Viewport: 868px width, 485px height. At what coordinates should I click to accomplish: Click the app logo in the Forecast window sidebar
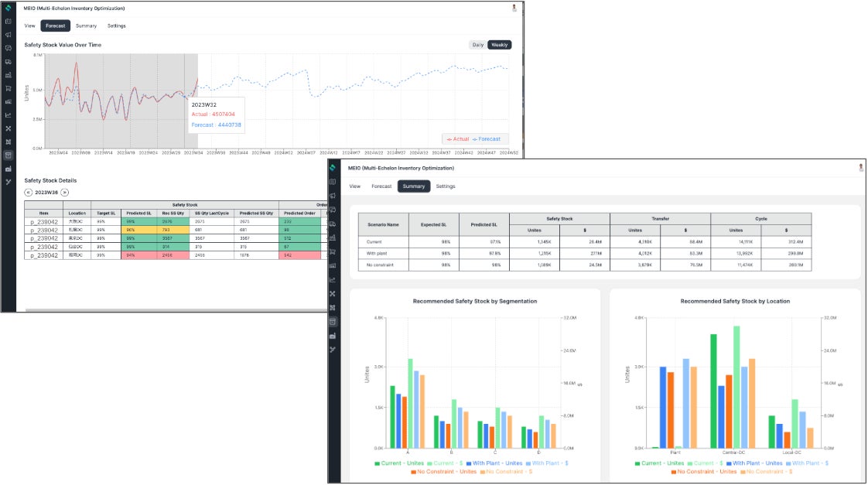pos(9,8)
